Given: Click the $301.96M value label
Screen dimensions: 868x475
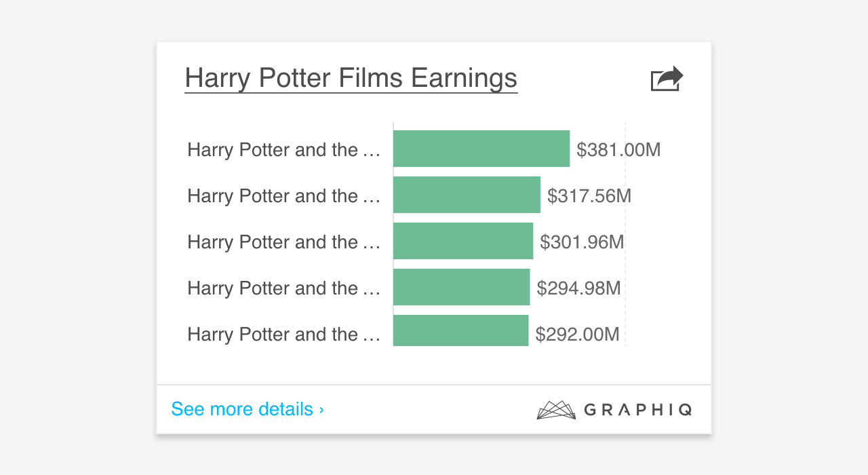Looking at the screenshot, I should [582, 242].
